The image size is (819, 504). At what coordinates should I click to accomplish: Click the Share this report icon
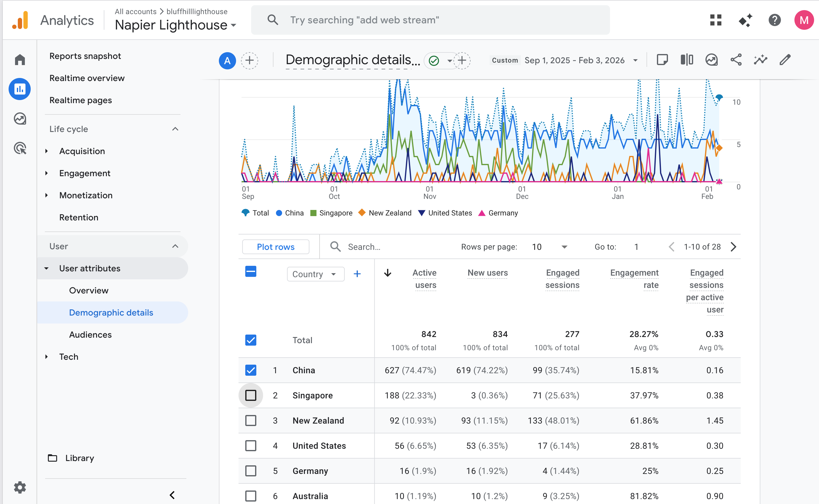[736, 60]
